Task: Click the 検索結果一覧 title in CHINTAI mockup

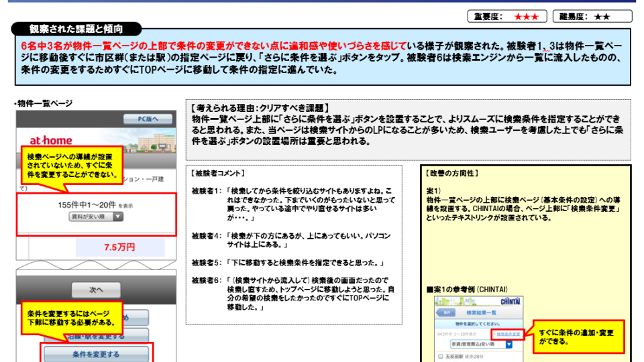Action: click(x=481, y=313)
